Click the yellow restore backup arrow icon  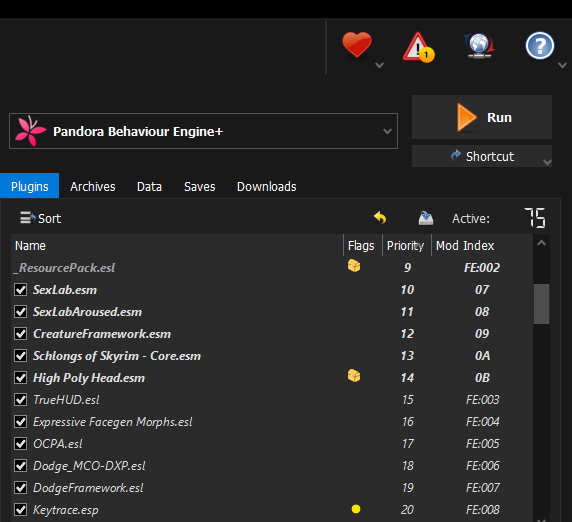380,218
